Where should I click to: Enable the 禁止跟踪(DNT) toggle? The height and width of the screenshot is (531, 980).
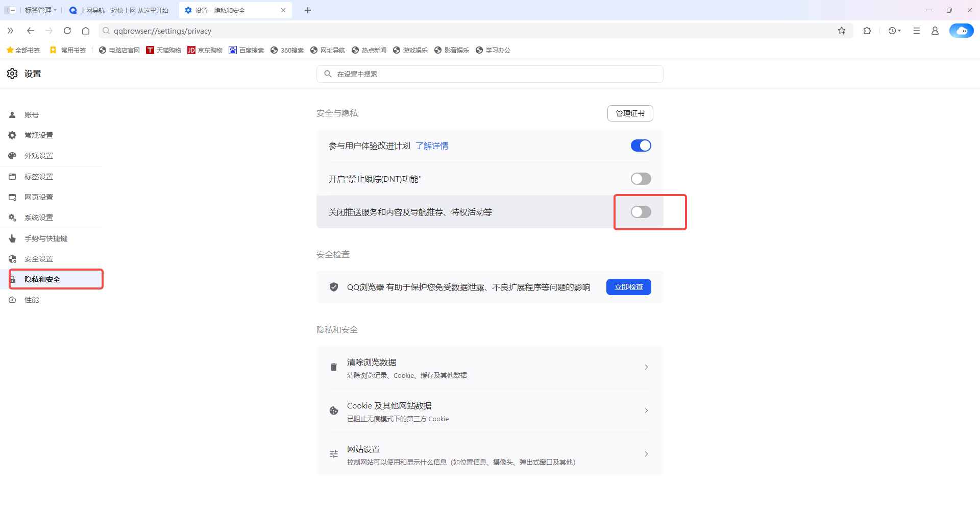[641, 179]
